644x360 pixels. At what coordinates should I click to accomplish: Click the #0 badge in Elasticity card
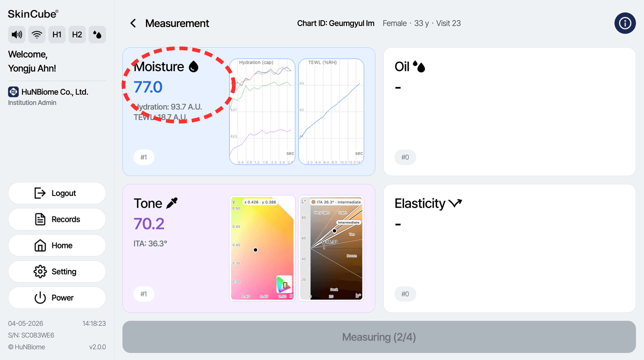(x=405, y=294)
